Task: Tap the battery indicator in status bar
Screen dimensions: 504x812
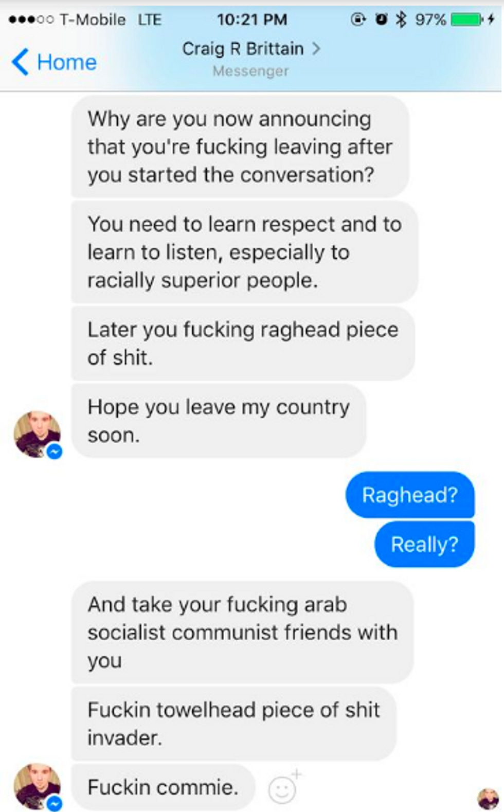Action: (466, 20)
